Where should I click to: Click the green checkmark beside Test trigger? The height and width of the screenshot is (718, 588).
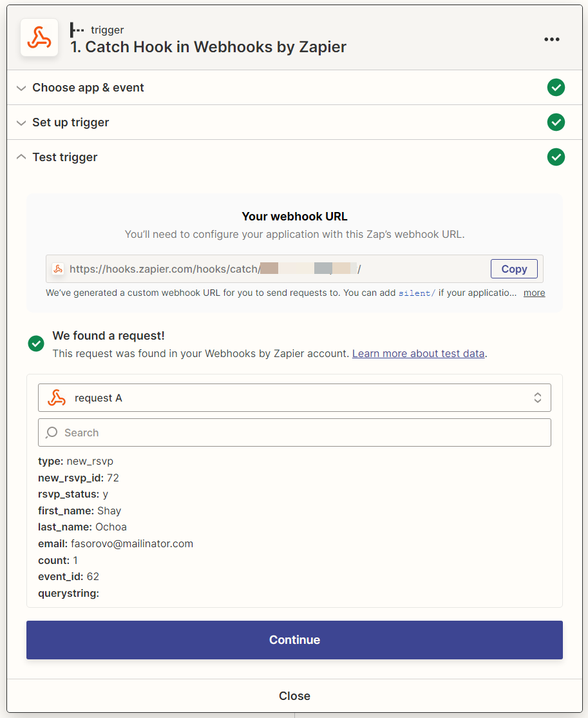point(556,157)
